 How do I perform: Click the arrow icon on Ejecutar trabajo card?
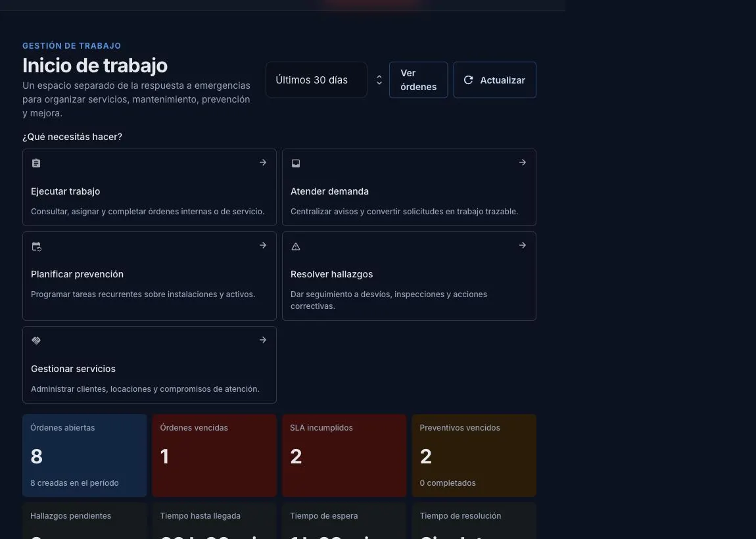coord(263,162)
